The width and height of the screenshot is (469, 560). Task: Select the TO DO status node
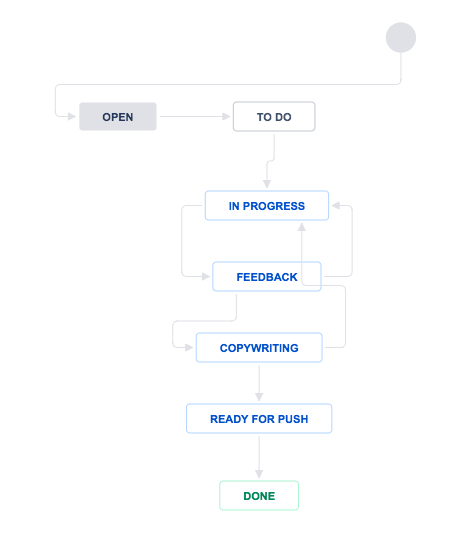click(274, 117)
